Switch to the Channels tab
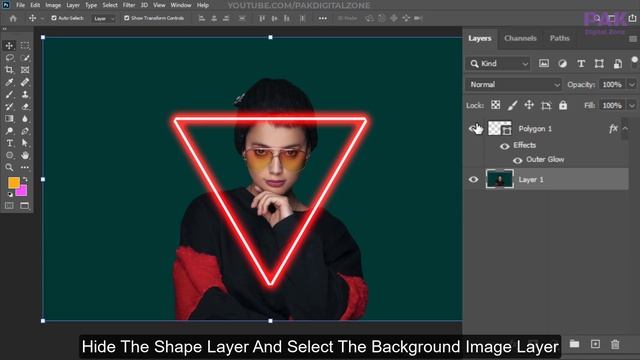 pos(520,38)
